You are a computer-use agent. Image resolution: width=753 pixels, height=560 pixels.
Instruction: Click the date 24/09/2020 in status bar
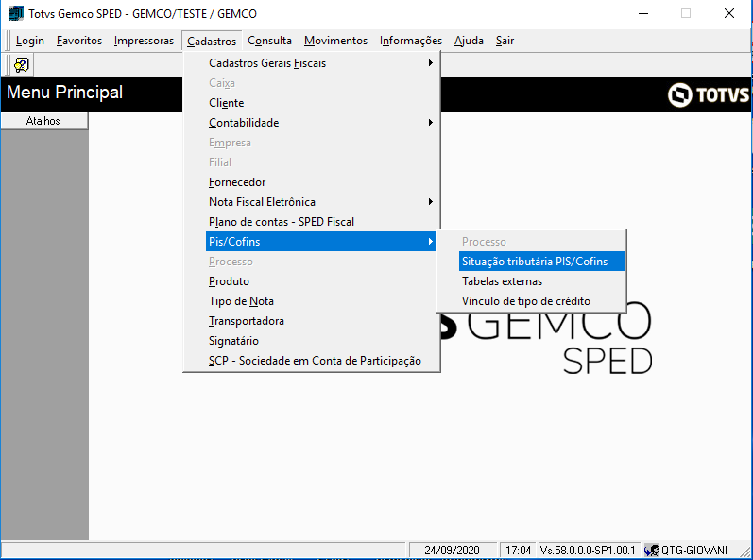(452, 550)
